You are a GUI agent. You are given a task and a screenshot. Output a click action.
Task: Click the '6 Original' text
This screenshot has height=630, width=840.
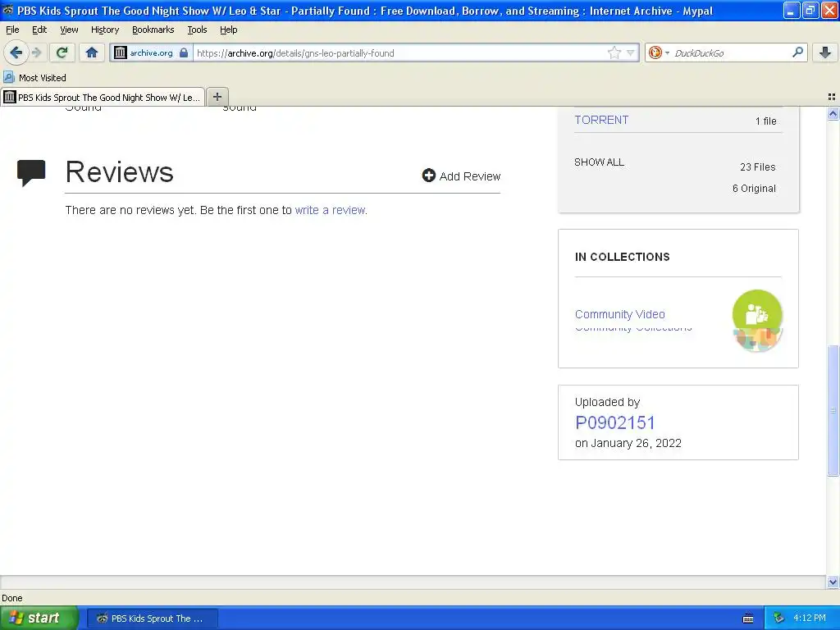click(754, 189)
